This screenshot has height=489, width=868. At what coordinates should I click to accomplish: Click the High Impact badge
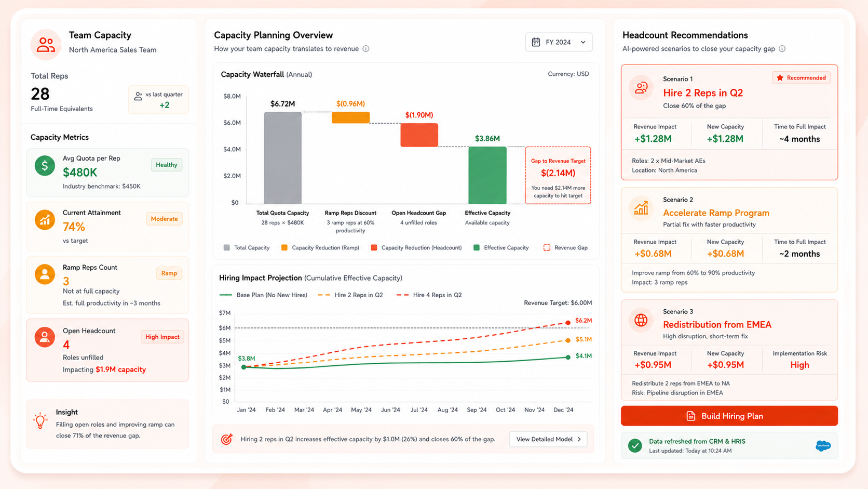tap(162, 337)
